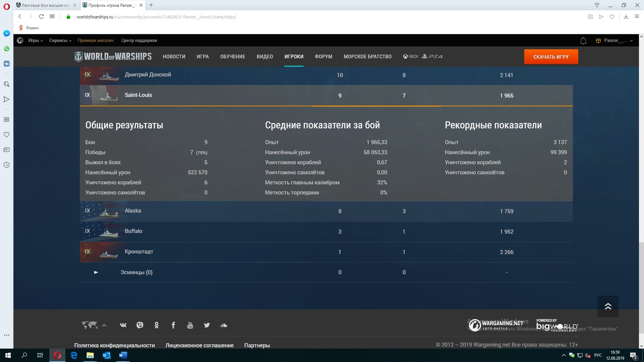Click the СКАЧАТЬ ИГРУ button
644x362 pixels.
[x=551, y=57]
